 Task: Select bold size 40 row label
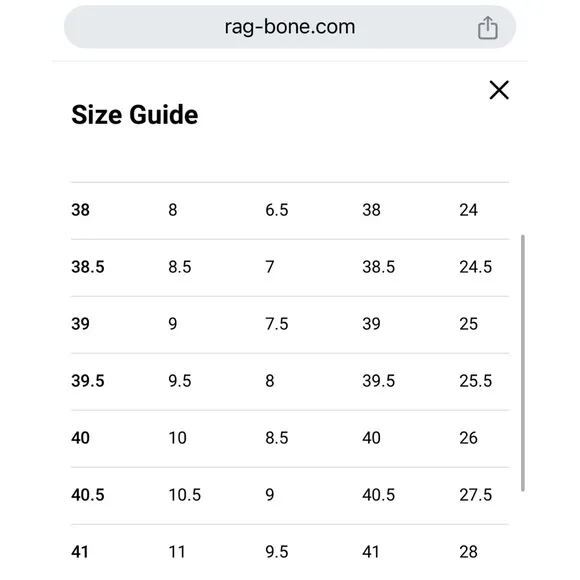point(80,438)
